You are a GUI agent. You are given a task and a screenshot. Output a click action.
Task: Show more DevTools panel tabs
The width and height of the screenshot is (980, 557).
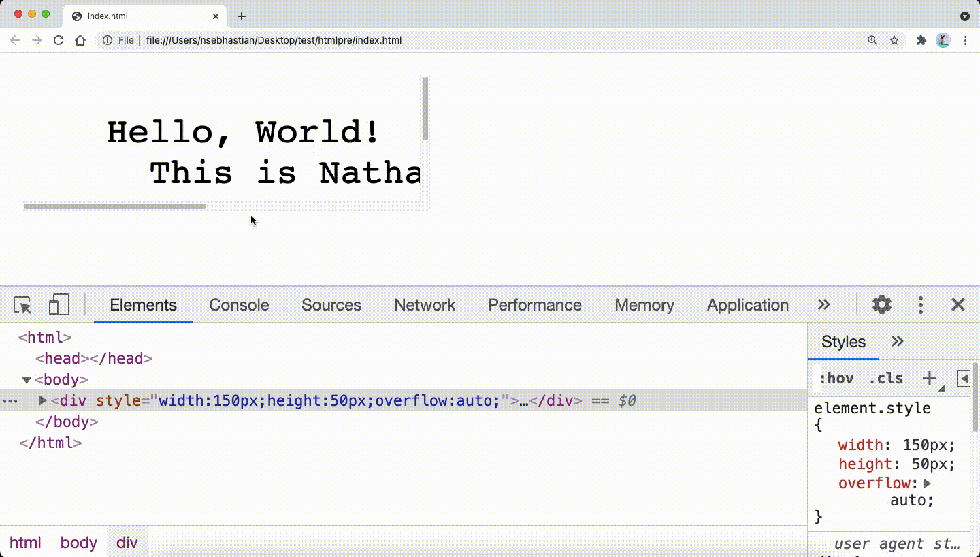(x=823, y=304)
